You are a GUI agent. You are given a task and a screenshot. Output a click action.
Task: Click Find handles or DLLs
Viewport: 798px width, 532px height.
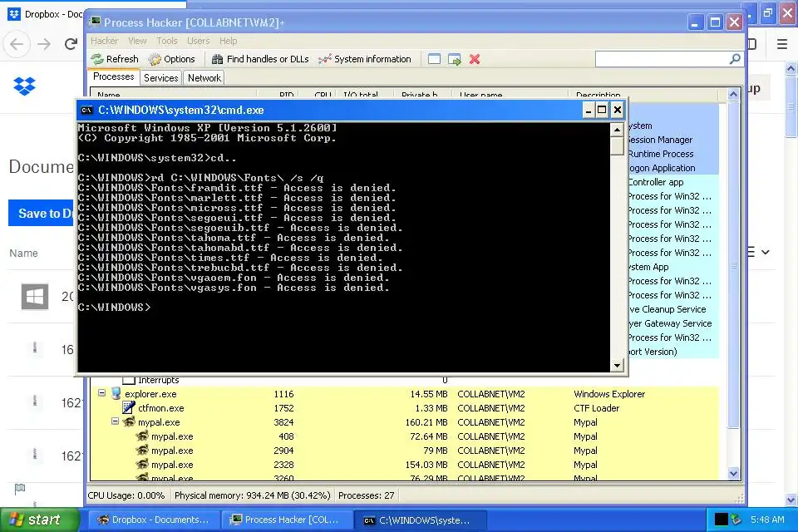260,59
